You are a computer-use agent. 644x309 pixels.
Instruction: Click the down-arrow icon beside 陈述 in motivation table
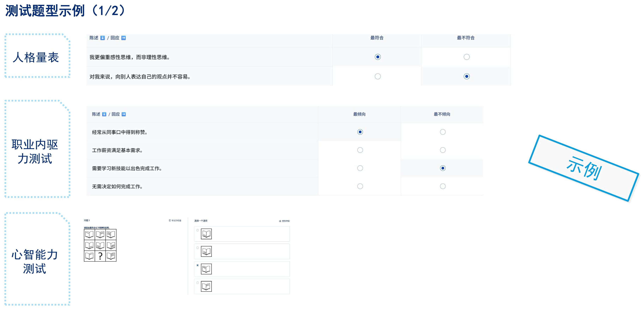click(x=104, y=114)
